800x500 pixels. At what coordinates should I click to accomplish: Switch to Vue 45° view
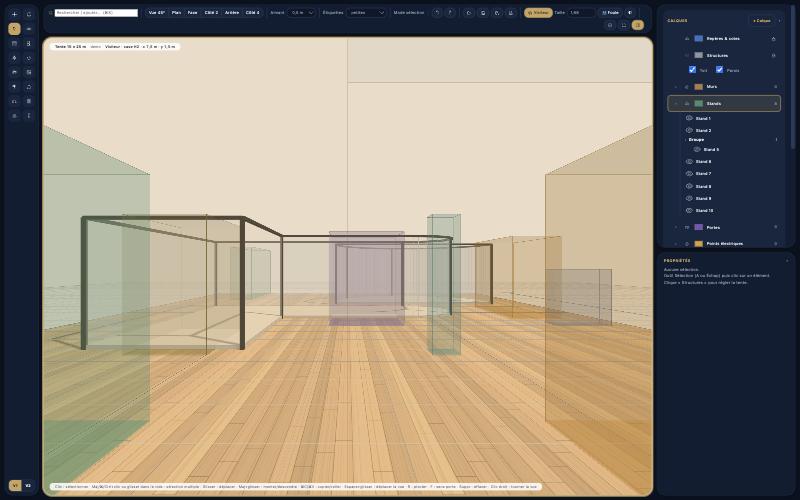(157, 13)
